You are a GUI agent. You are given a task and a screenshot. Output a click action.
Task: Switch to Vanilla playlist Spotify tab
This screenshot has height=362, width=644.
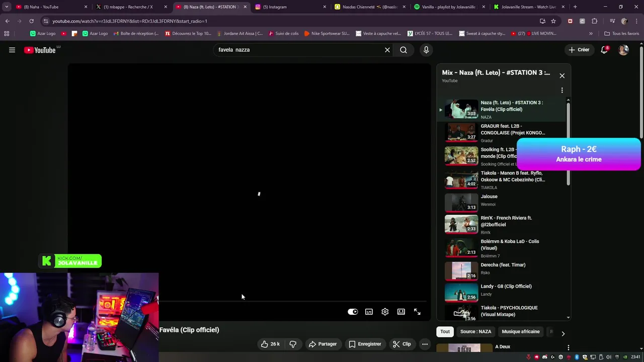[x=449, y=7]
